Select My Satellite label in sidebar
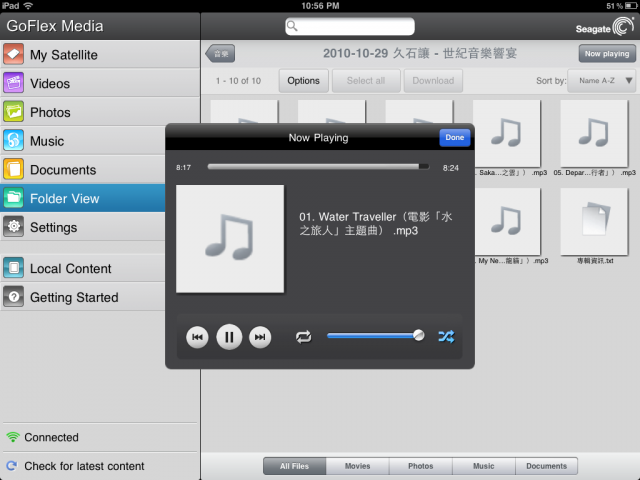The width and height of the screenshot is (640, 480). [64, 55]
